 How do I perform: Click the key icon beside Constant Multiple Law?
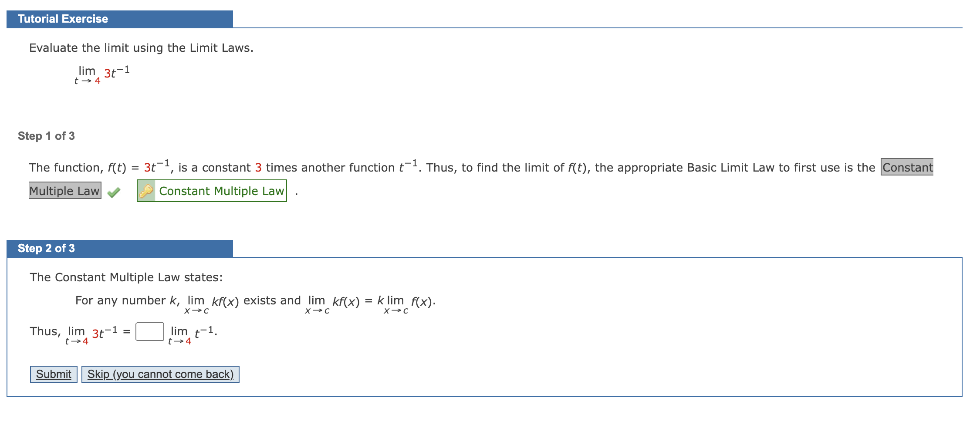[147, 190]
